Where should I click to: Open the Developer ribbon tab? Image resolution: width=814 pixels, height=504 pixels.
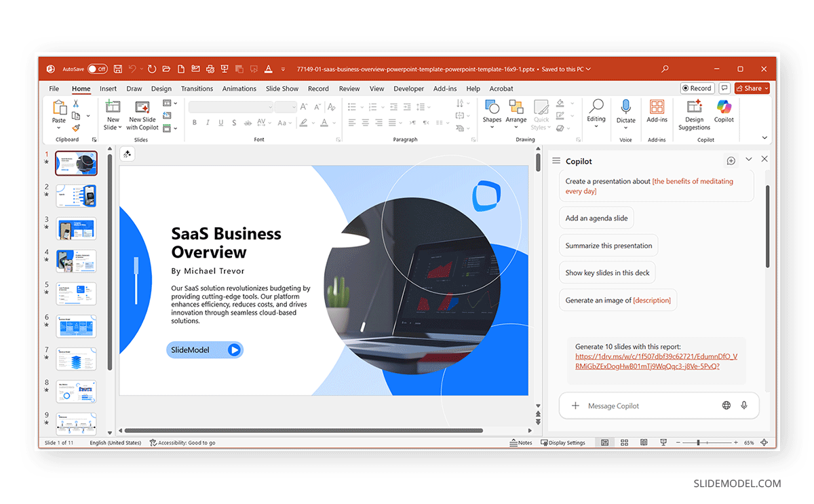[x=408, y=88]
